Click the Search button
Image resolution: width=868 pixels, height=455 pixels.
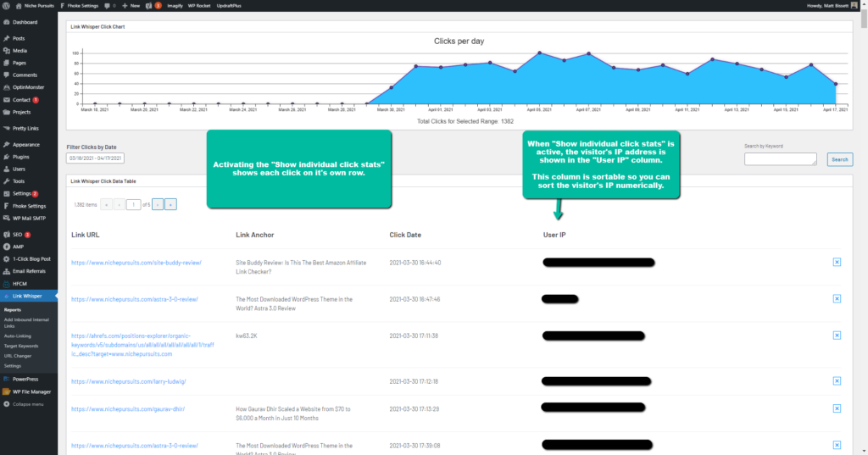click(x=840, y=159)
